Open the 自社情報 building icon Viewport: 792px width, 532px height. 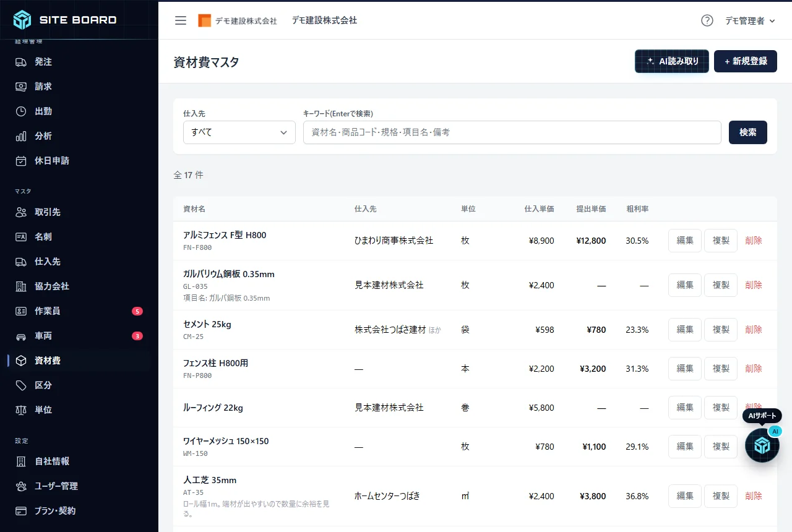click(x=21, y=461)
